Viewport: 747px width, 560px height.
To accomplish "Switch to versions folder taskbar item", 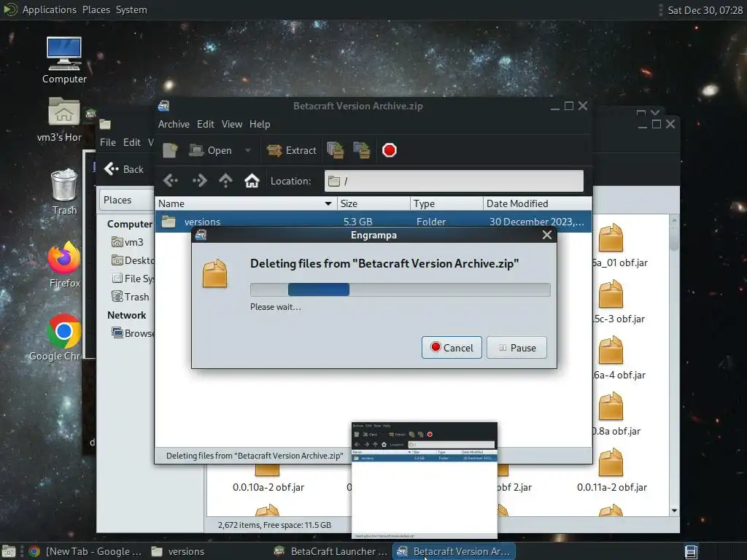I will pyautogui.click(x=178, y=551).
